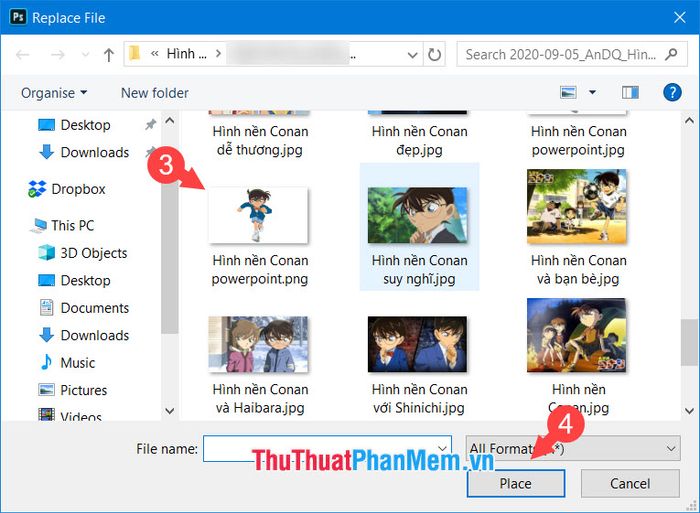Click file name Hình nền Conan dễ thương.jpg
Image resolution: width=700 pixels, height=513 pixels.
260,141
